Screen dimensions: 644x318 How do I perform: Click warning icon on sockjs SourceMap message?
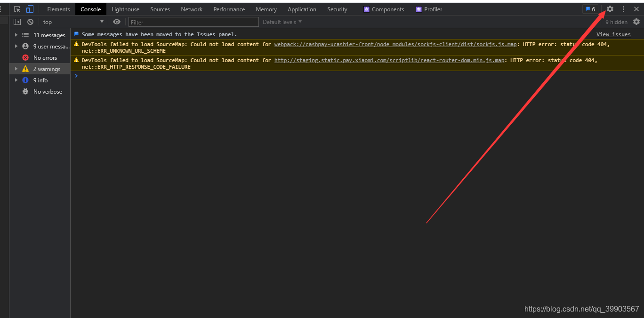point(76,44)
